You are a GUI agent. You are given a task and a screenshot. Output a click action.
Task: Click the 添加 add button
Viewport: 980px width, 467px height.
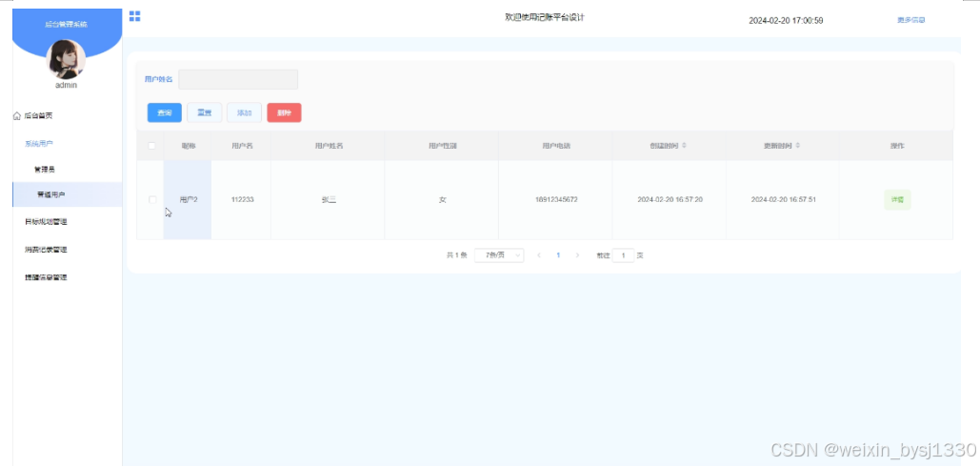click(245, 112)
